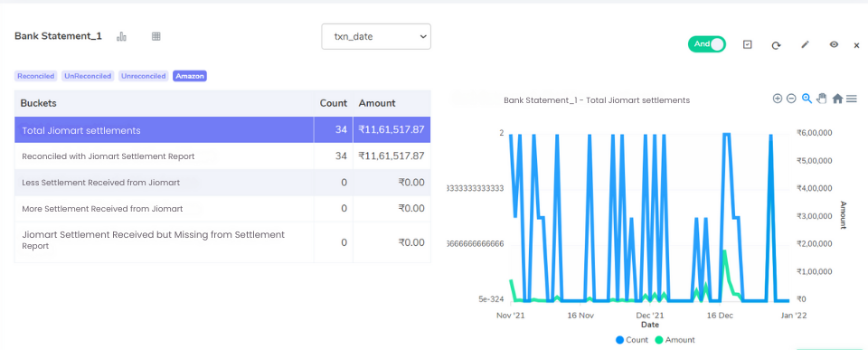Click the refresh icon in top toolbar
Image resolution: width=868 pixels, height=359 pixels.
(x=776, y=45)
